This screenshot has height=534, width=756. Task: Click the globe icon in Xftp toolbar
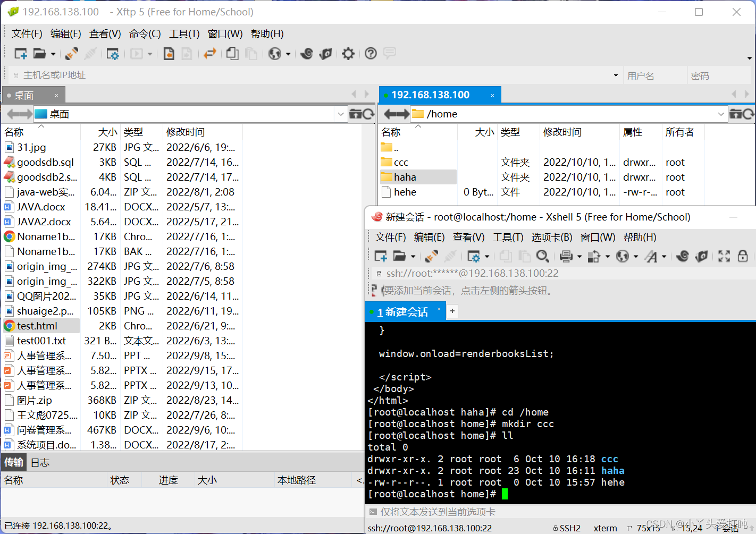tap(275, 54)
